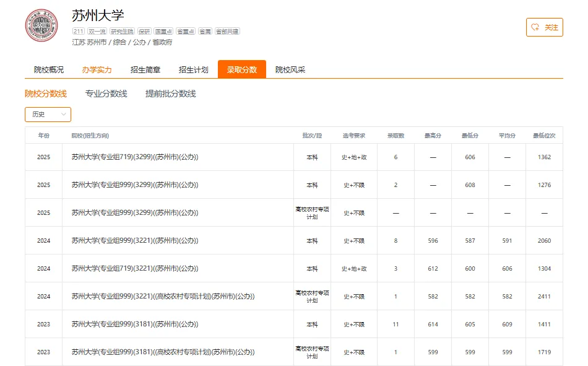Click the 录取数 column header
Screen dimensions: 588x366
tap(396, 136)
